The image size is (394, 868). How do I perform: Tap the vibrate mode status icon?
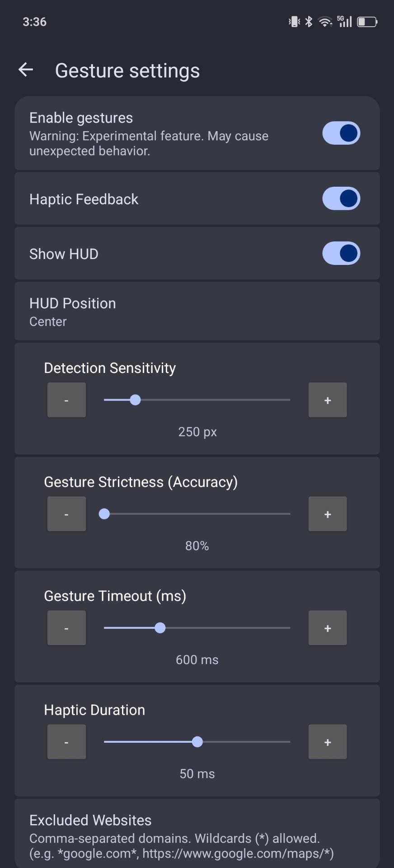[x=294, y=21]
